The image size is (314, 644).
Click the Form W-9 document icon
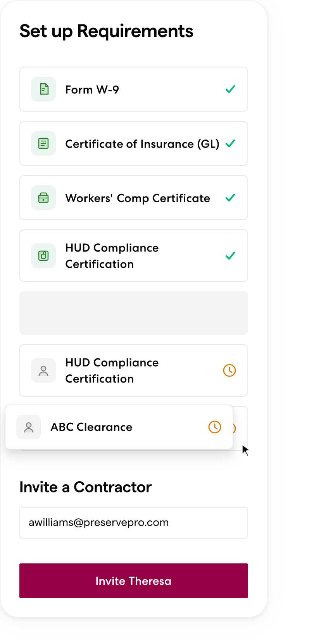(x=43, y=89)
